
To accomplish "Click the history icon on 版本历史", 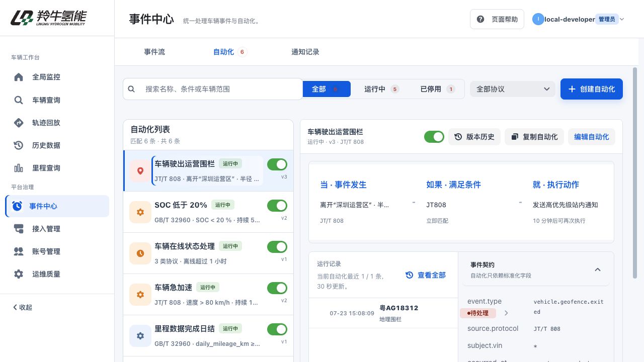I will coord(458,137).
